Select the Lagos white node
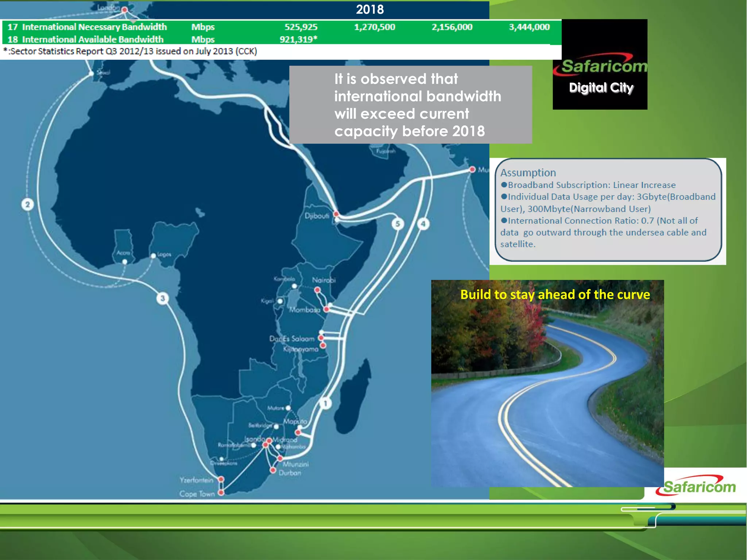747x560 pixels. tap(154, 256)
